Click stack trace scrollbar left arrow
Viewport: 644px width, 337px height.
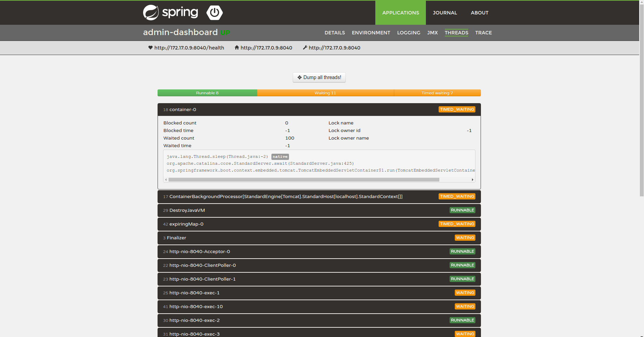point(166,180)
